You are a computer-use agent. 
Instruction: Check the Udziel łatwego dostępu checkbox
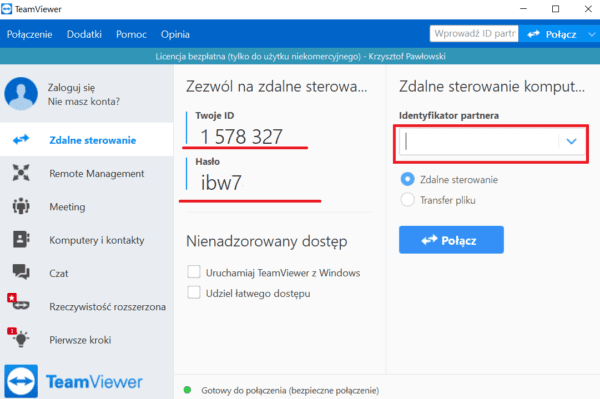[194, 293]
